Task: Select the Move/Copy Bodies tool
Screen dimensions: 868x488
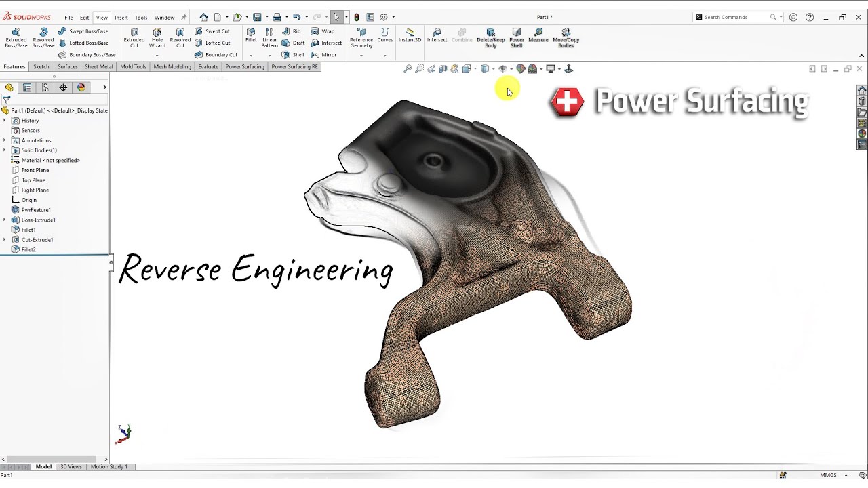Action: [566, 38]
